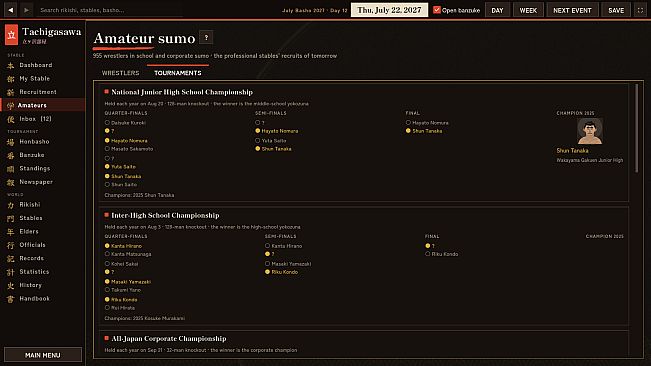Open champion Shun Tanaka's portrait
The width and height of the screenshot is (651, 366).
pos(590,131)
